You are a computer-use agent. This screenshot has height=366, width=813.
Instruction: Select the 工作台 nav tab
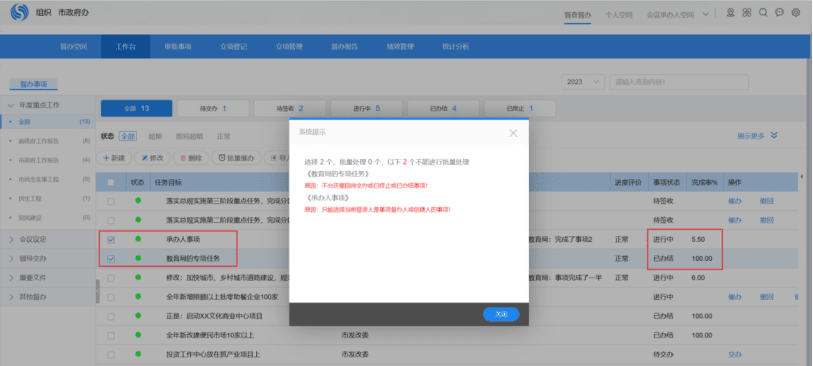(x=125, y=47)
